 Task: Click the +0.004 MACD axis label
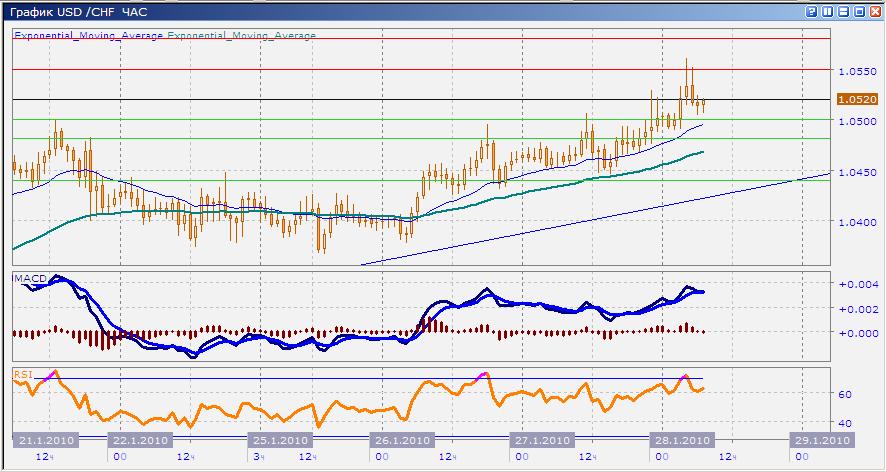(x=857, y=284)
